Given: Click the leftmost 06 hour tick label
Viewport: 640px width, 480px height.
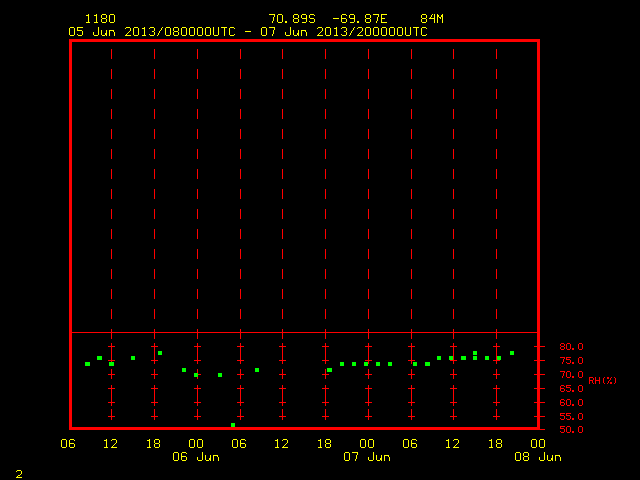Looking at the screenshot, I should pos(68,444).
